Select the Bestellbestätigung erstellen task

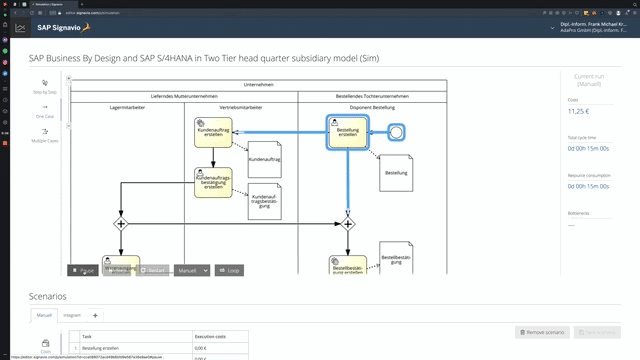pos(348,265)
